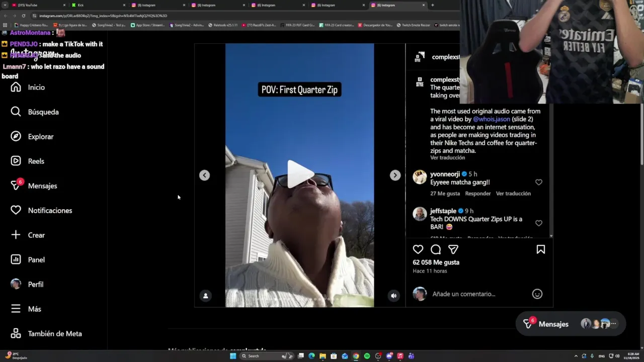Save post with bookmark icon

tap(541, 249)
